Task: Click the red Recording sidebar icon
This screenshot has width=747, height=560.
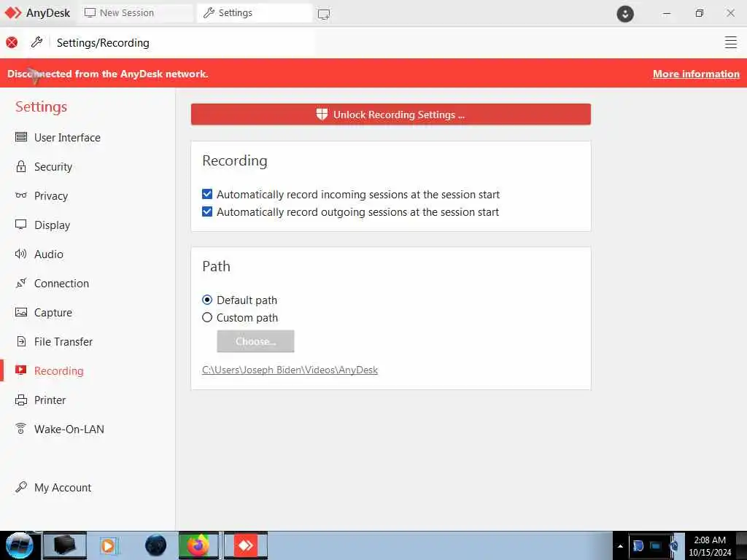Action: pyautogui.click(x=21, y=370)
